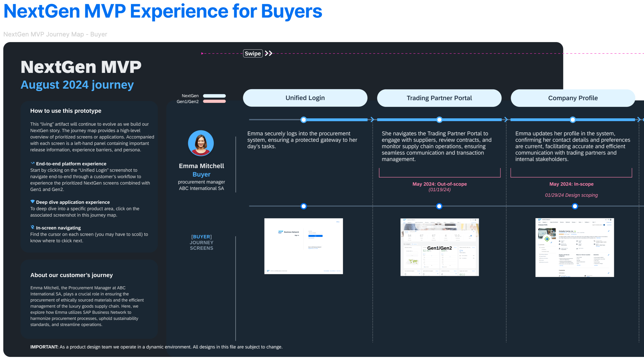Screen dimensions: 644x360
Task: Click the upper timeline marker under Company Profile
Action: tap(573, 120)
